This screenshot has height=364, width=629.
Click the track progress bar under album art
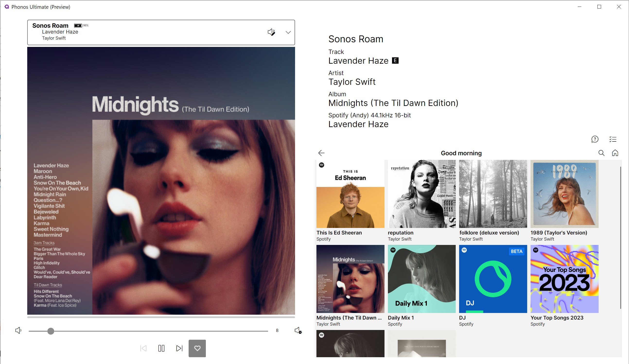[x=161, y=317]
